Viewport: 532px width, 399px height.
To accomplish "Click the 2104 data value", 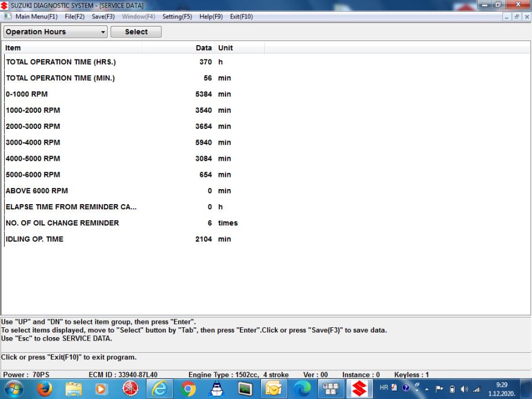I will pos(204,239).
